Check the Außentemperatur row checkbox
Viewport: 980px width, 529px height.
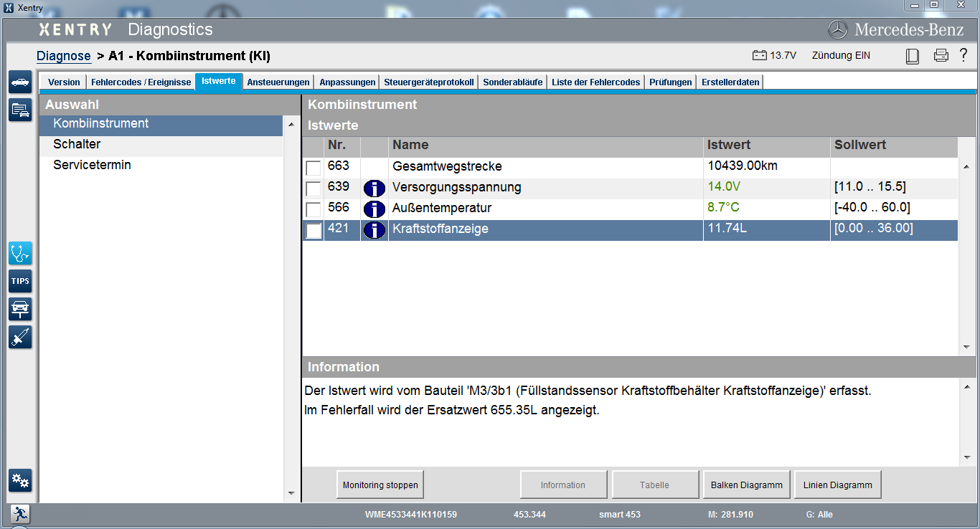314,209
